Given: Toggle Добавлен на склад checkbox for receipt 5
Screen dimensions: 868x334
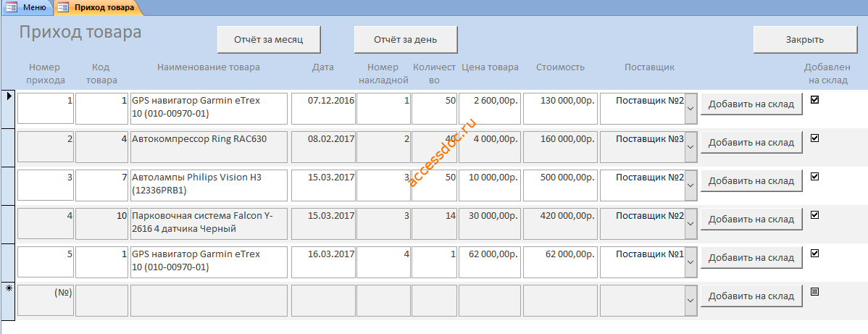Looking at the screenshot, I should coord(814,253).
